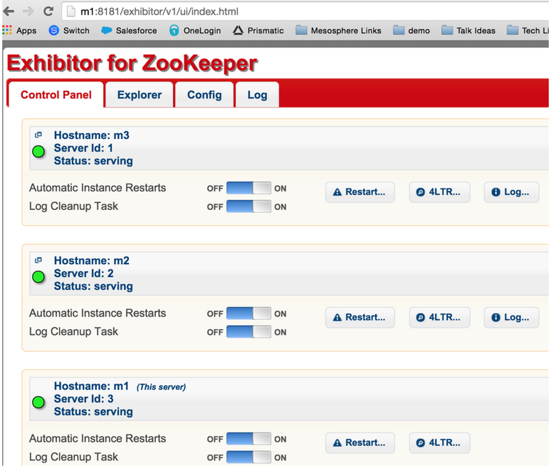The height and width of the screenshot is (467, 551).
Task: Toggle Log Cleanup Task for m2
Action: [248, 332]
